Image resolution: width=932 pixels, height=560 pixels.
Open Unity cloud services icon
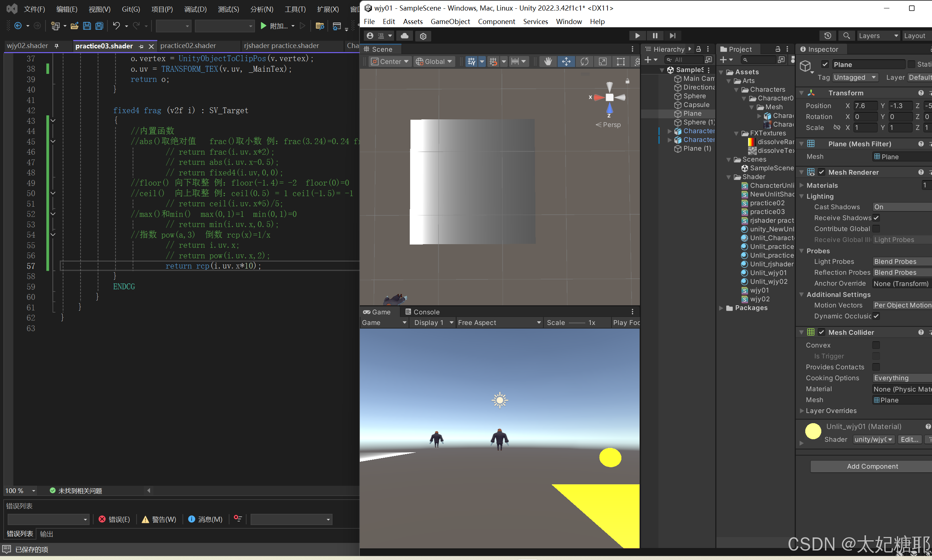click(404, 36)
